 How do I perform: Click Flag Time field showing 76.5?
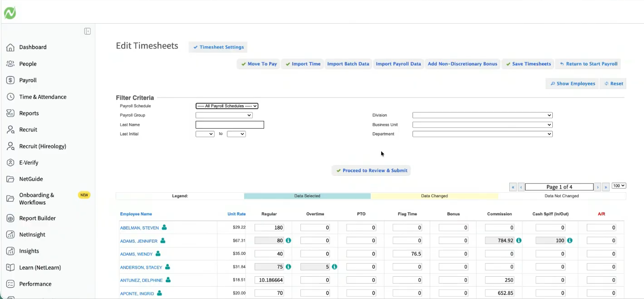coord(408,254)
